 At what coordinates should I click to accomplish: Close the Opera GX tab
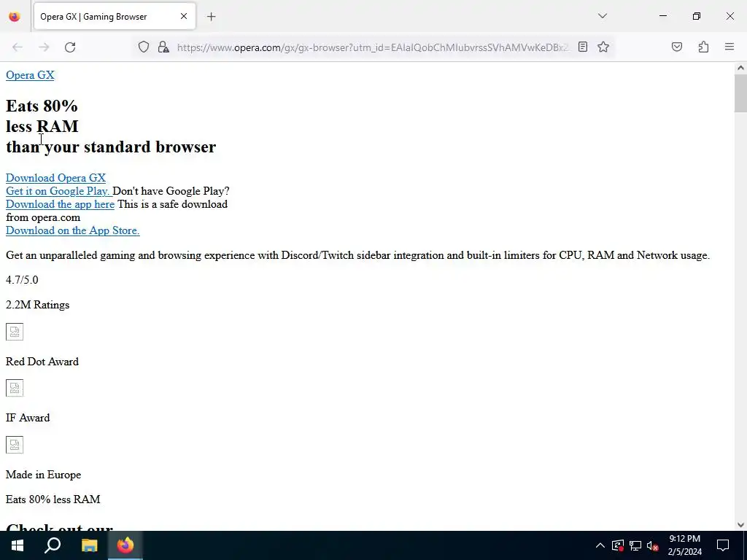(184, 16)
